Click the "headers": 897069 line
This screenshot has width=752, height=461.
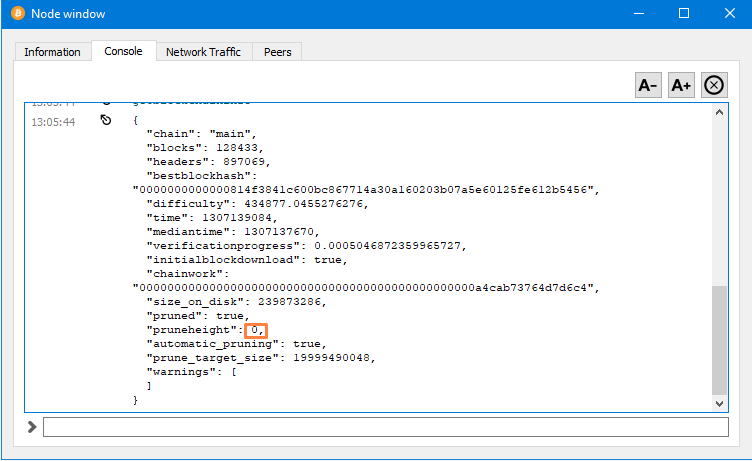pyautogui.click(x=208, y=162)
